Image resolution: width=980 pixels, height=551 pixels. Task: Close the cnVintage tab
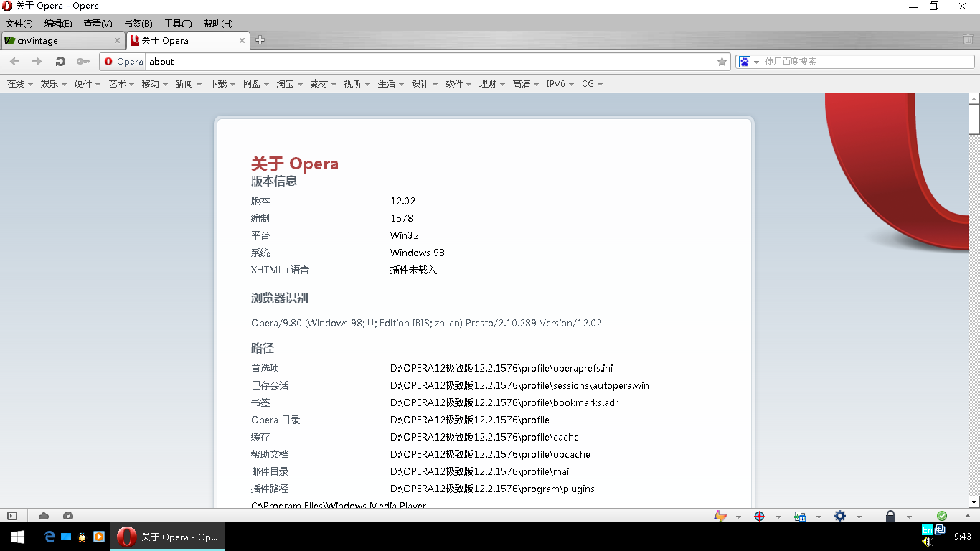coord(118,41)
